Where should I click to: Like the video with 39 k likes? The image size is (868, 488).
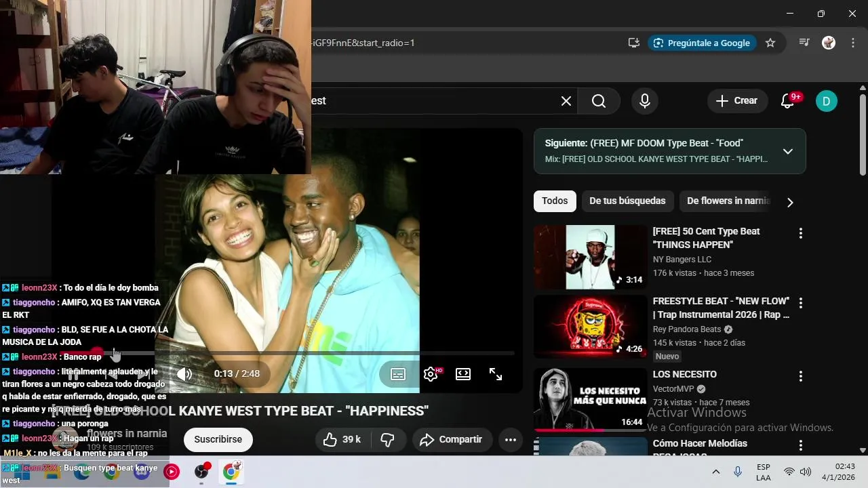pyautogui.click(x=342, y=440)
